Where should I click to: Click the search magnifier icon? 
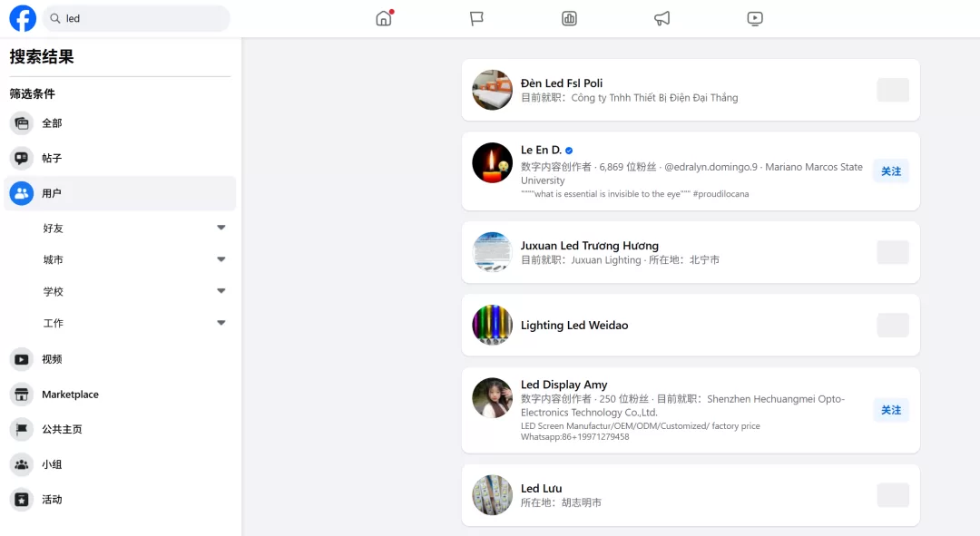coord(55,19)
